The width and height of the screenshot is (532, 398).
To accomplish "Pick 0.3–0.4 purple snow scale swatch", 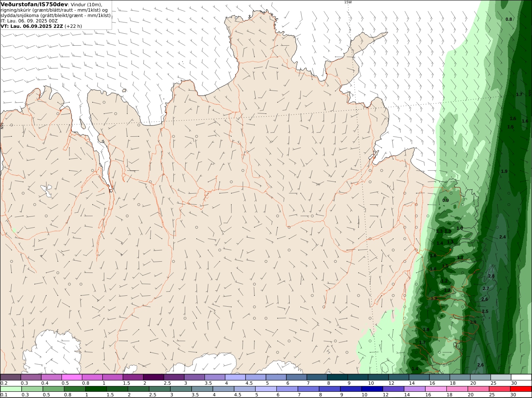I will [x=32, y=377].
